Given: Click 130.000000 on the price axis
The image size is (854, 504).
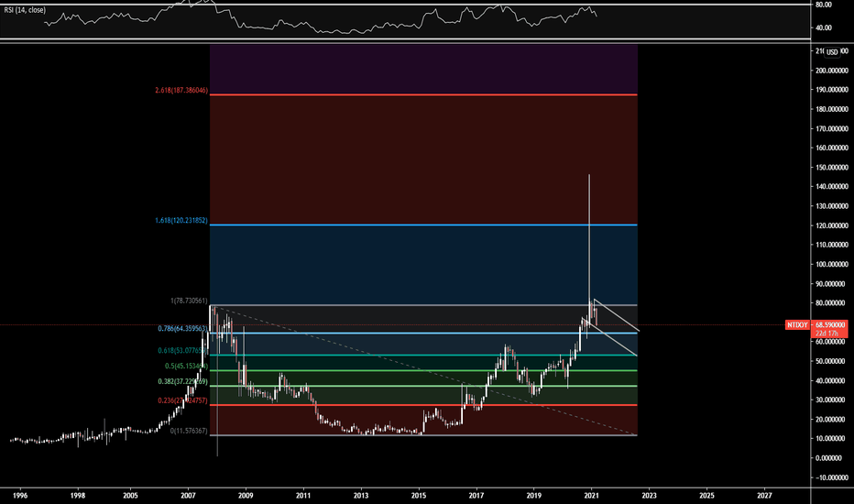Looking at the screenshot, I should coord(832,206).
